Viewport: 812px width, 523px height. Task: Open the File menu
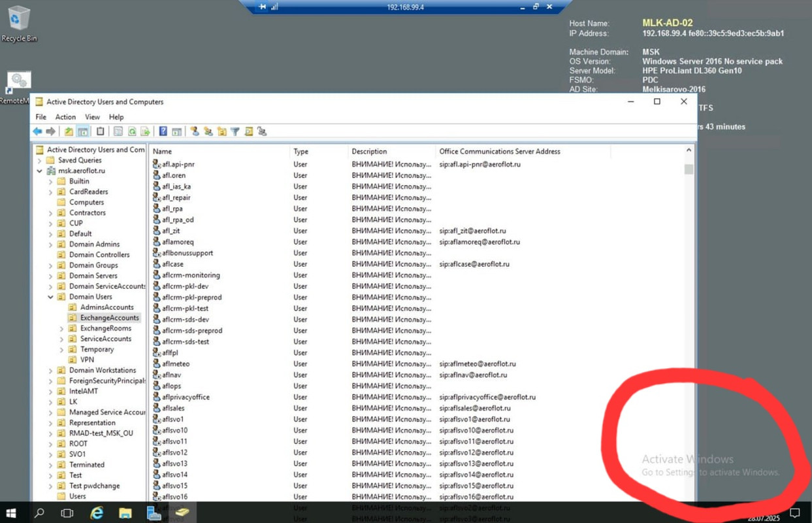[41, 117]
